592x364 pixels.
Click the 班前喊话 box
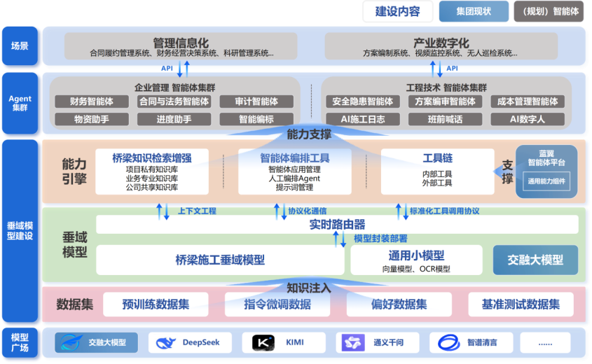pos(445,119)
